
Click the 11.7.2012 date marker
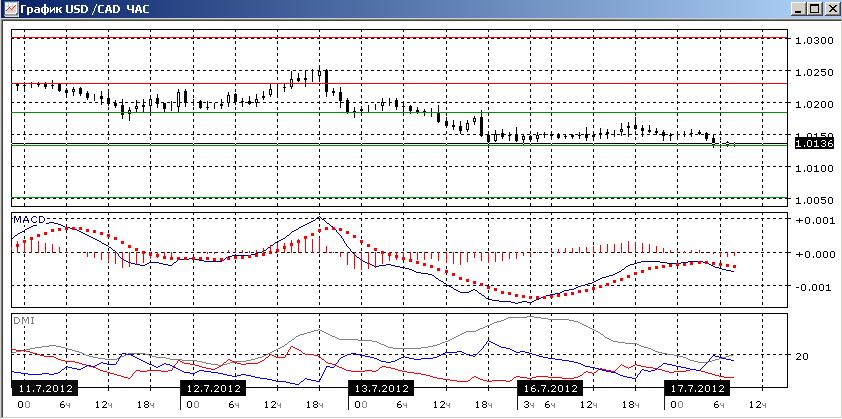(x=45, y=388)
